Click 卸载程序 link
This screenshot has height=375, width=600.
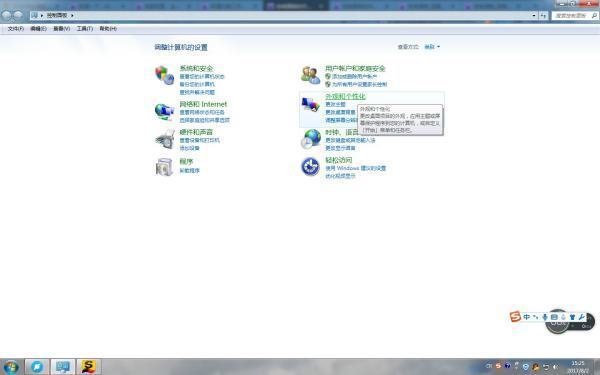point(189,170)
